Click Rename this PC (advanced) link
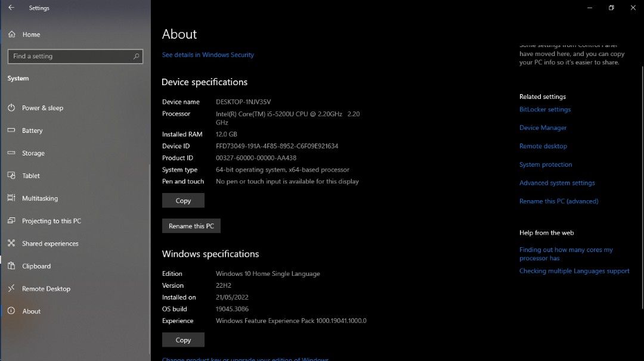 click(x=559, y=201)
